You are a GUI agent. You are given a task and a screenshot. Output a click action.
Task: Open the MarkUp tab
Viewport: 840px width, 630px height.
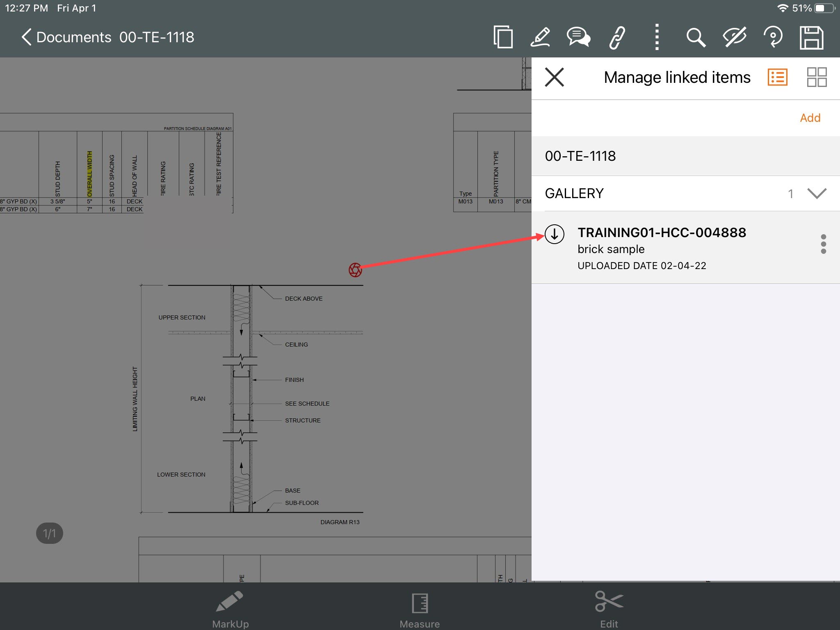pos(230,609)
